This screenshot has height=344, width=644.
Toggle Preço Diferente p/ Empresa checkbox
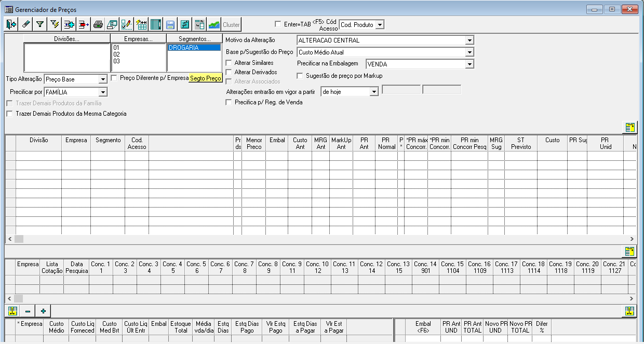tap(114, 78)
